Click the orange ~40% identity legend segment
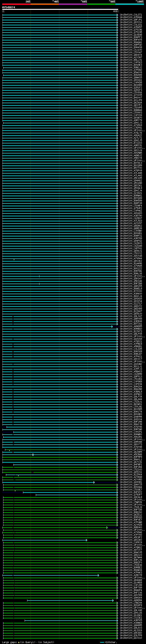The width and height of the screenshot is (146, 644). [x=45, y=4]
